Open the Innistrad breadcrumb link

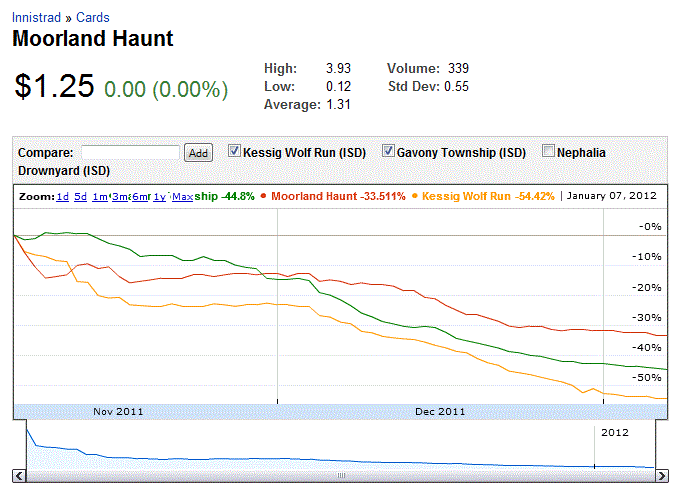pos(37,18)
